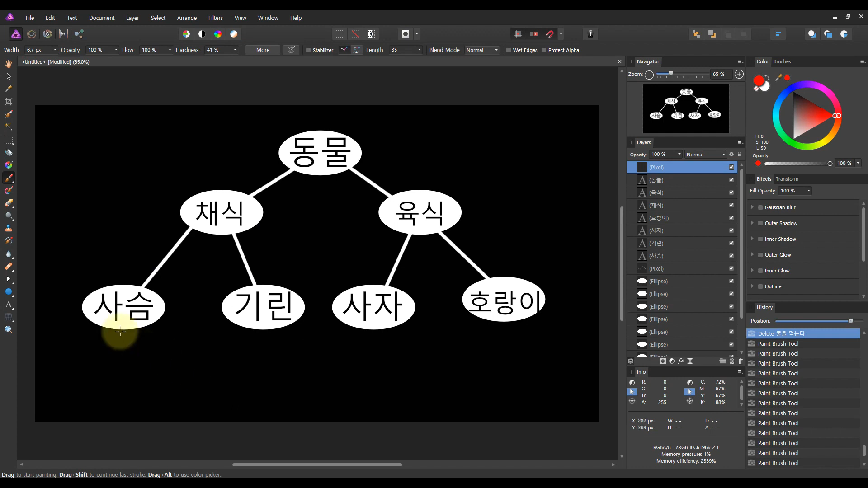Viewport: 868px width, 488px height.
Task: Click the layer effects fx icon
Action: click(681, 361)
